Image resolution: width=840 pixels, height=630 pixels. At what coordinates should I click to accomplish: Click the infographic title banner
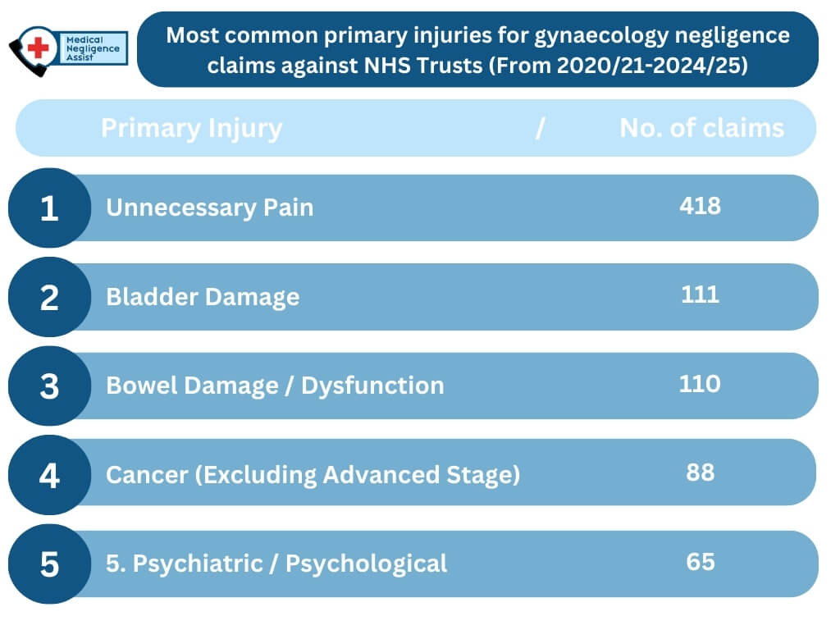[x=477, y=49]
